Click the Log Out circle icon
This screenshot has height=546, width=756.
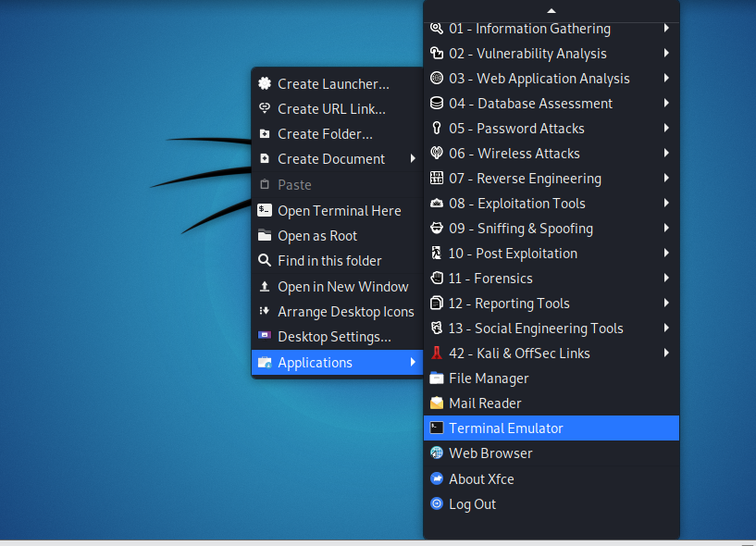pos(437,503)
